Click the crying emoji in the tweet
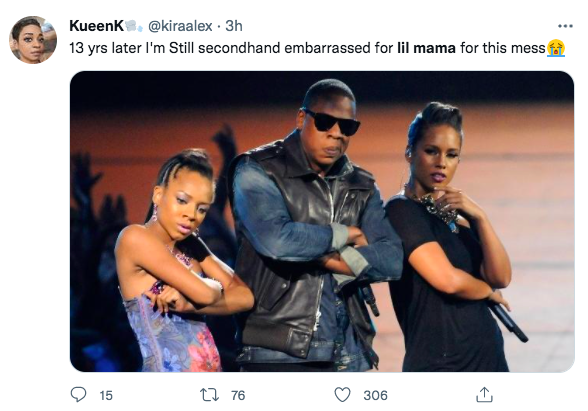The height and width of the screenshot is (411, 588). coord(556,48)
